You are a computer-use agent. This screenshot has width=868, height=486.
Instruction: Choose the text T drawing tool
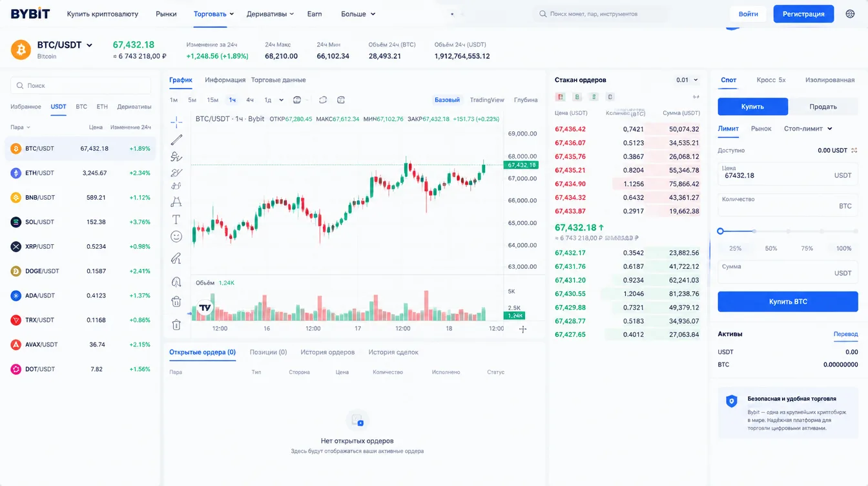176,220
